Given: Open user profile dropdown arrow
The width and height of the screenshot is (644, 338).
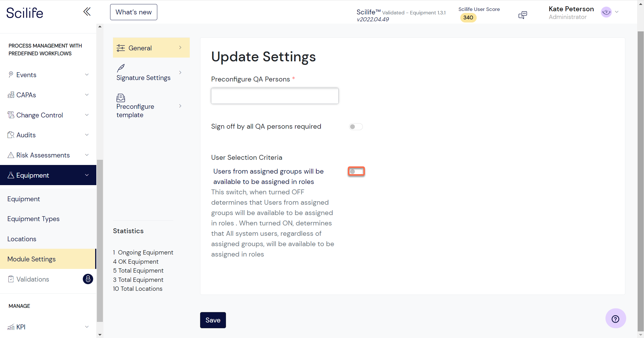Looking at the screenshot, I should point(617,12).
